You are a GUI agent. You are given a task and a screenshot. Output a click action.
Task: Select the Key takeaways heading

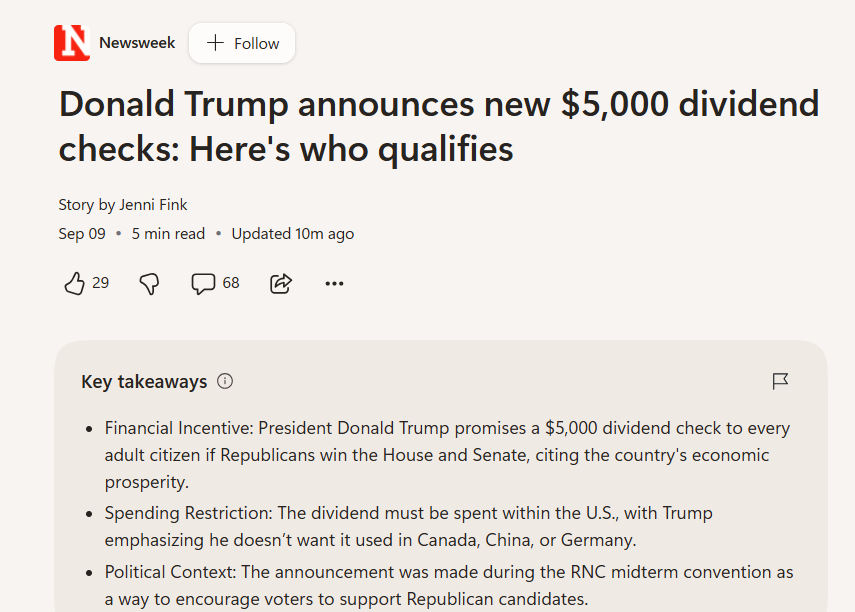click(144, 381)
